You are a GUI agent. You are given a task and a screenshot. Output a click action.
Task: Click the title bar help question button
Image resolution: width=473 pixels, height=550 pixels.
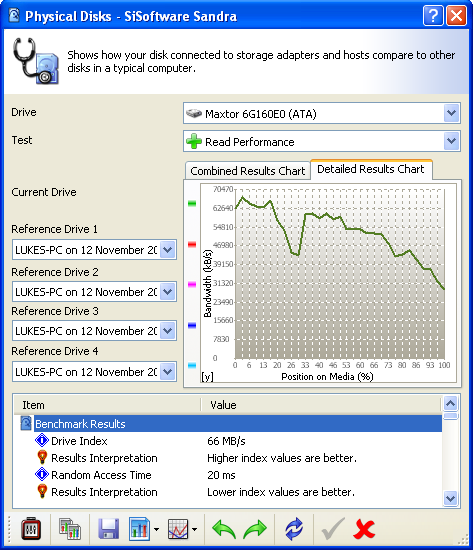[433, 15]
